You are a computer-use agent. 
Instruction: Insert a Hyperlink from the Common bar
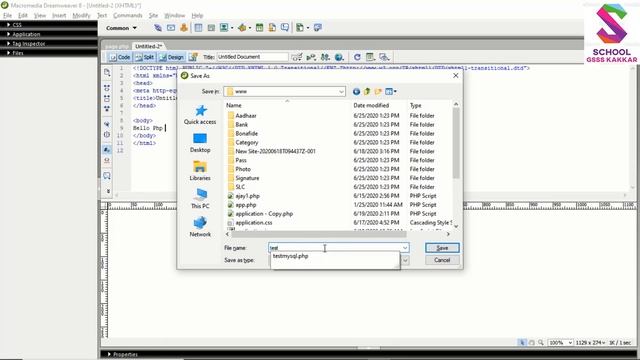pyautogui.click(x=158, y=28)
